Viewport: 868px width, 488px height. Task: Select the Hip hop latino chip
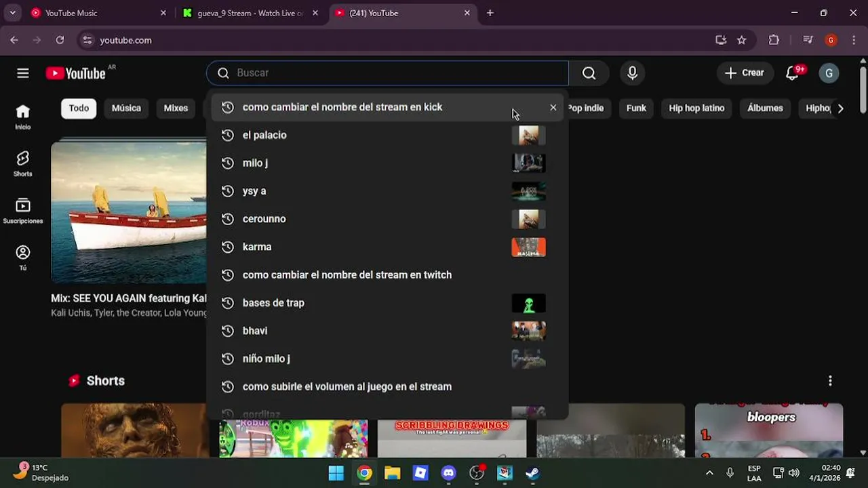[696, 108]
